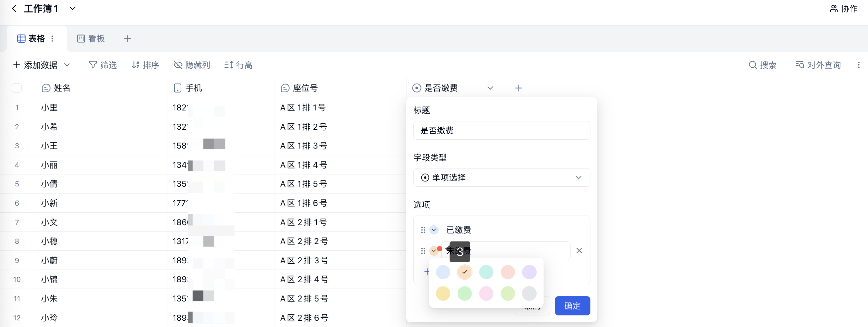Select the lime green color swatch
This screenshot has height=327, width=868.
click(508, 294)
